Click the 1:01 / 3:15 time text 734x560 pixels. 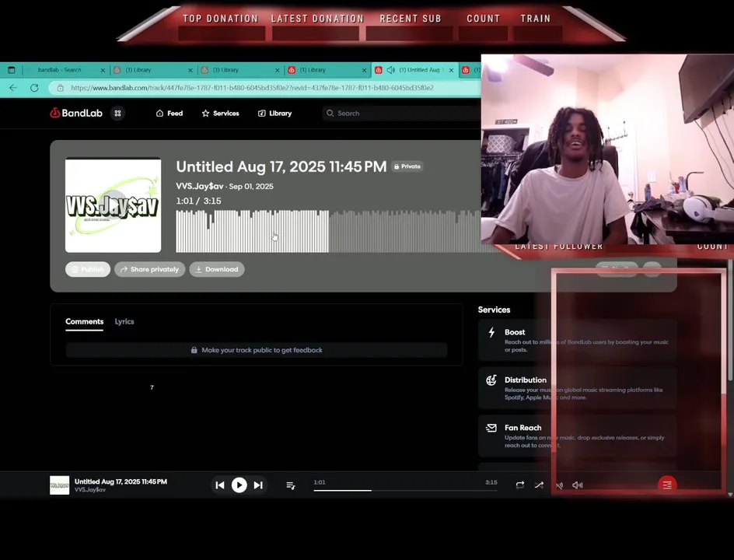198,201
